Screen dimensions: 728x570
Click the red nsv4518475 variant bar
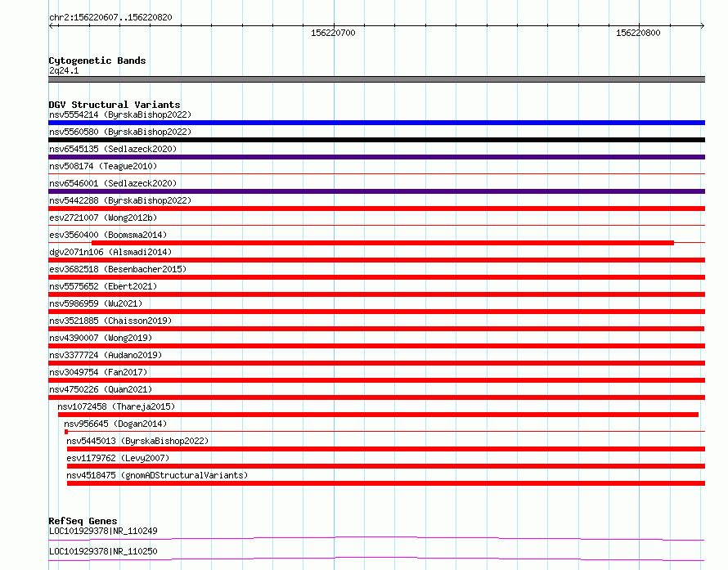(386, 483)
